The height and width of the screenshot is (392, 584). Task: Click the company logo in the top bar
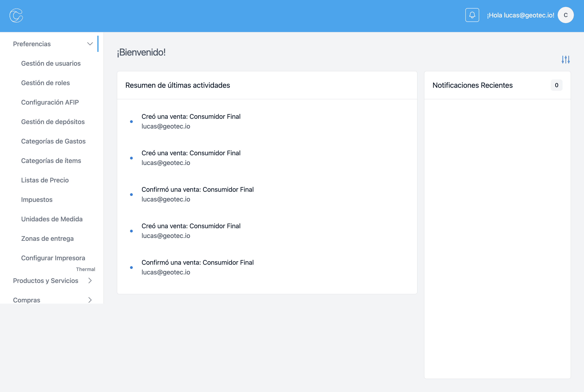(x=16, y=15)
